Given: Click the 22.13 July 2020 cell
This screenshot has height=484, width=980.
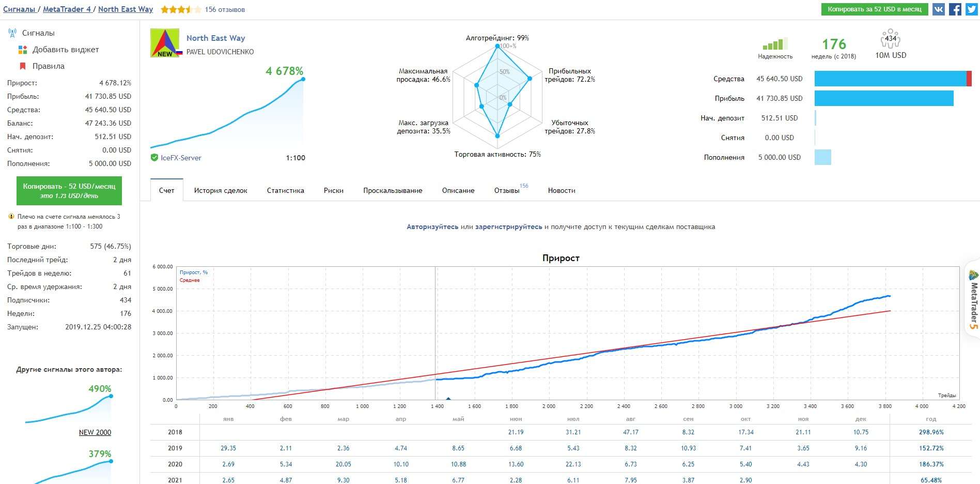Looking at the screenshot, I should 573,464.
